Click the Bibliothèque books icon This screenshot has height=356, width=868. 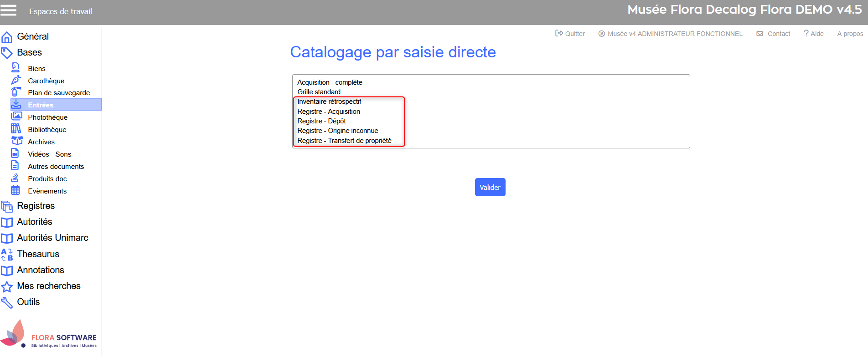[x=16, y=129]
